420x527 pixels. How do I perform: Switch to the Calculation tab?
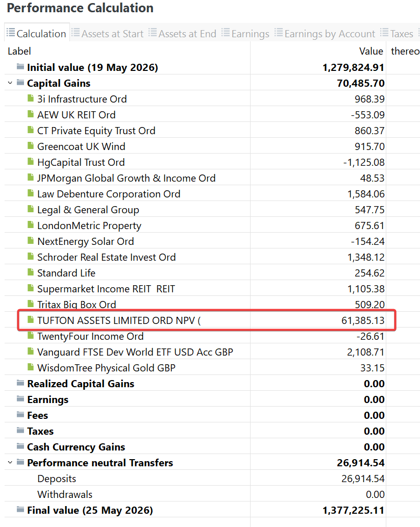pyautogui.click(x=37, y=33)
